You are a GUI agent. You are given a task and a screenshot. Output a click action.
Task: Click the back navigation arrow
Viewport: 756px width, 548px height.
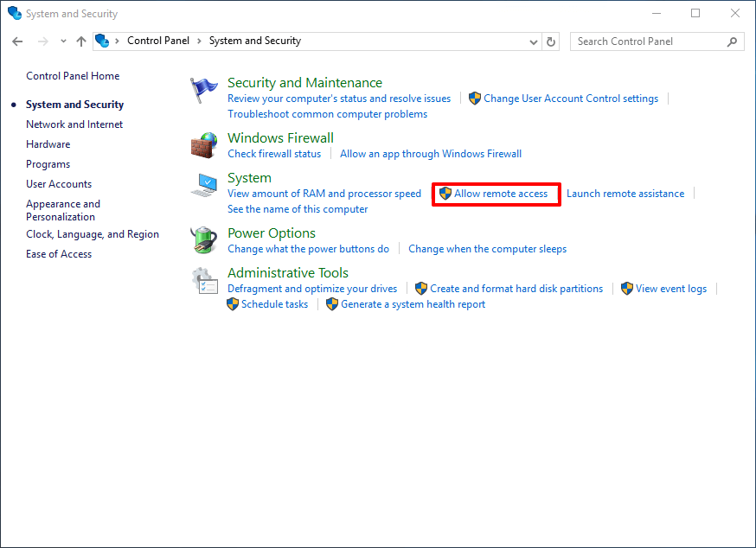[17, 41]
